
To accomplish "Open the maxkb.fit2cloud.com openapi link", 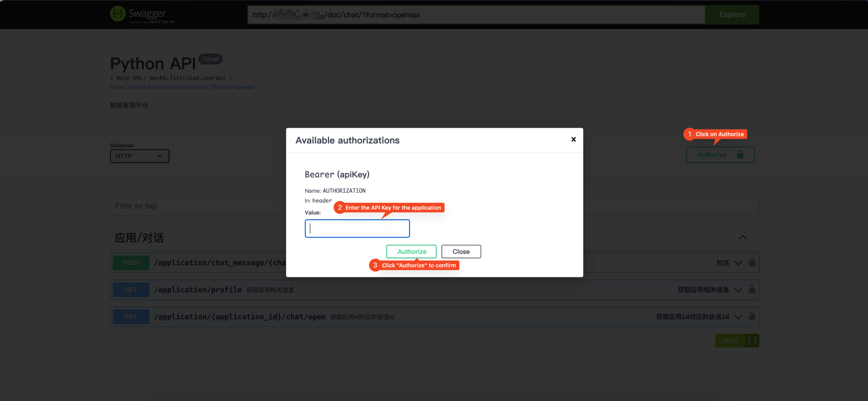I will [x=182, y=87].
